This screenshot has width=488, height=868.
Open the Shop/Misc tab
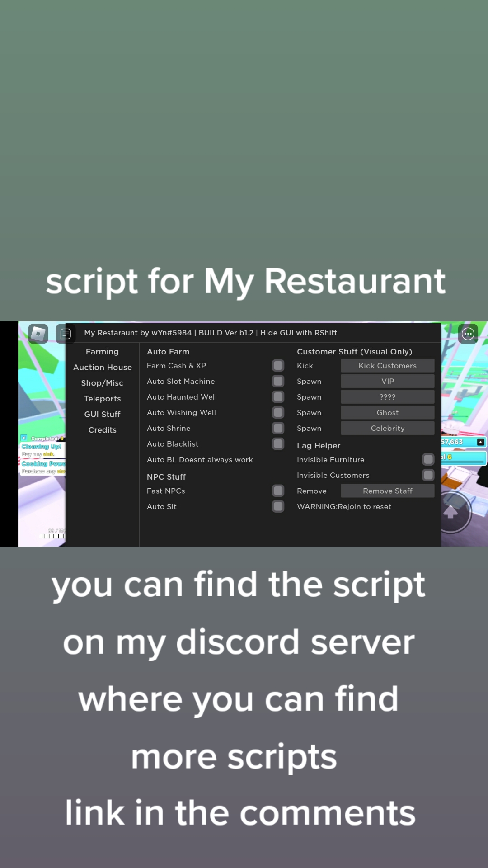103,383
